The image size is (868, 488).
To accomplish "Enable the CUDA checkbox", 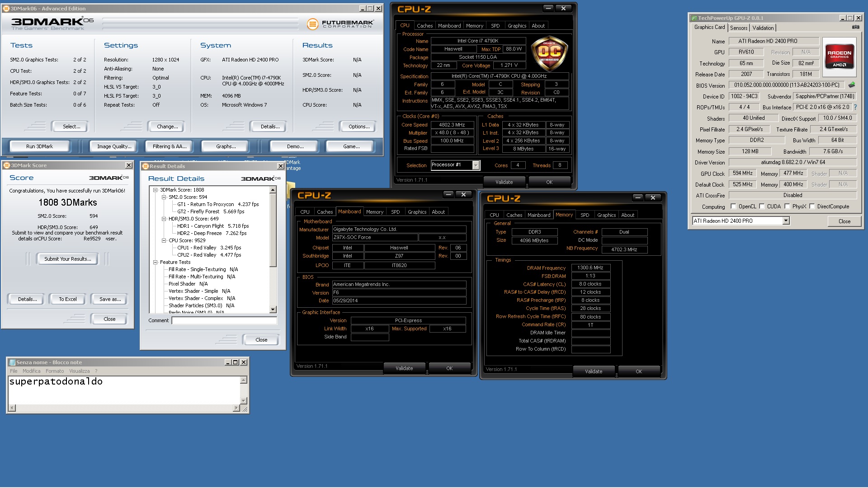I will point(762,206).
